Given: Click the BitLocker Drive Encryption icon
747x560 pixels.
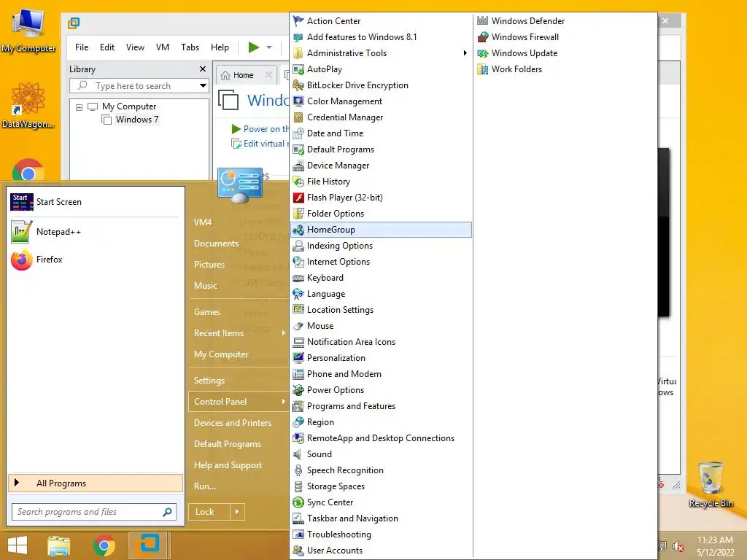Looking at the screenshot, I should point(298,85).
